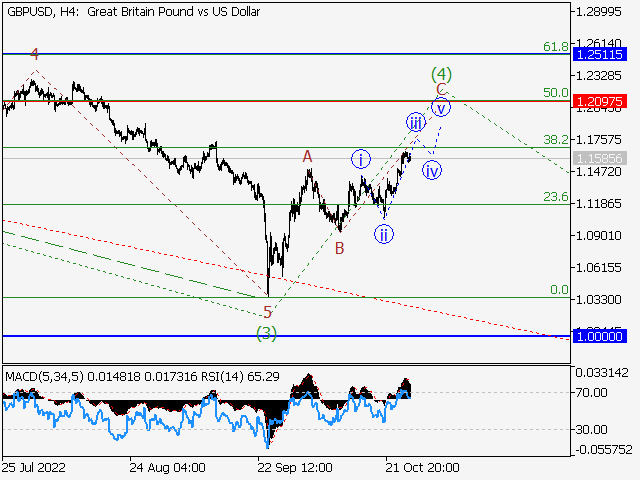The image size is (640, 480).
Task: Select the red wave 4 label at top left
Action: 35,53
